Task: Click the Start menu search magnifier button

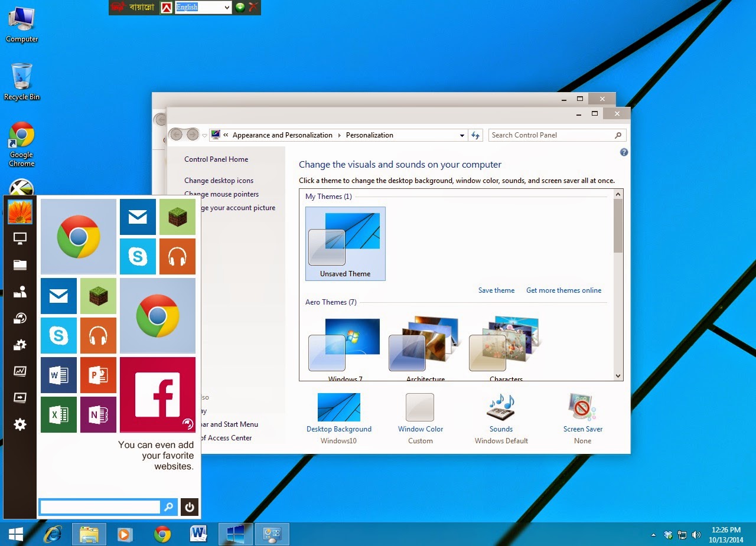Action: (169, 506)
